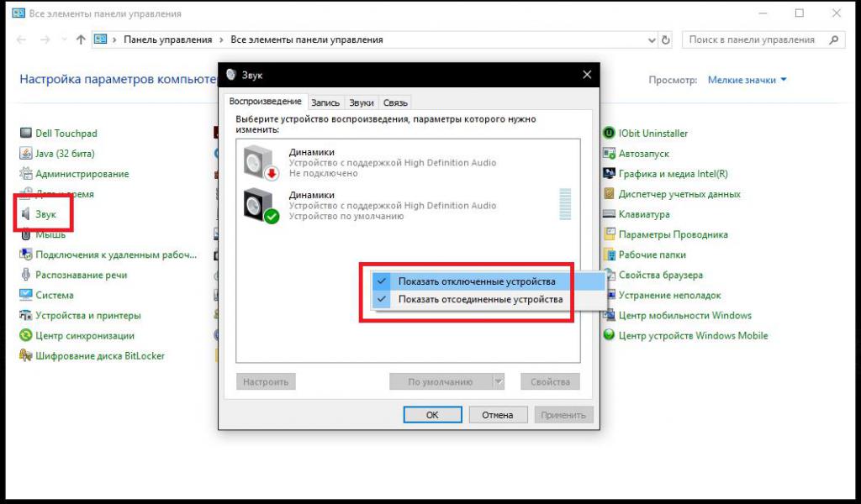Open Подключения к удаленным рабочим столам icon
The width and height of the screenshot is (861, 504).
click(x=26, y=255)
